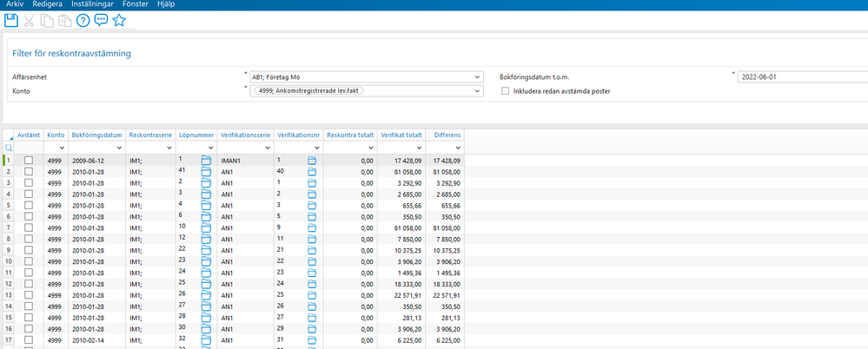The image size is (868, 349).
Task: Open folder icon beside Löpnummer 41
Action: tap(207, 172)
